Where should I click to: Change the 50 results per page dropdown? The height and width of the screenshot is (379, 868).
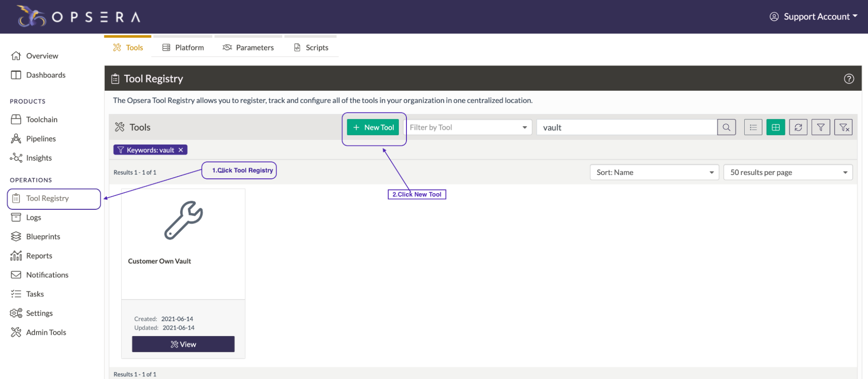pyautogui.click(x=788, y=172)
